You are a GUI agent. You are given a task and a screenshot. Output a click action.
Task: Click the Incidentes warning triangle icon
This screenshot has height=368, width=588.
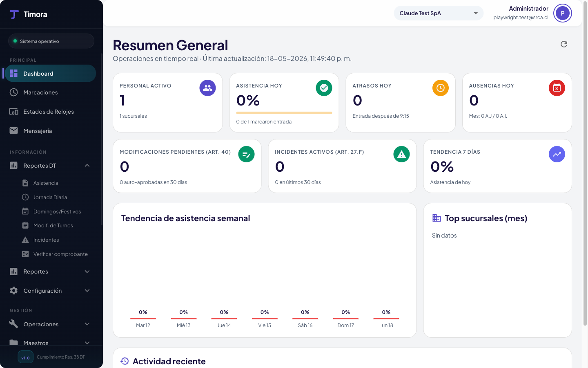(25, 240)
